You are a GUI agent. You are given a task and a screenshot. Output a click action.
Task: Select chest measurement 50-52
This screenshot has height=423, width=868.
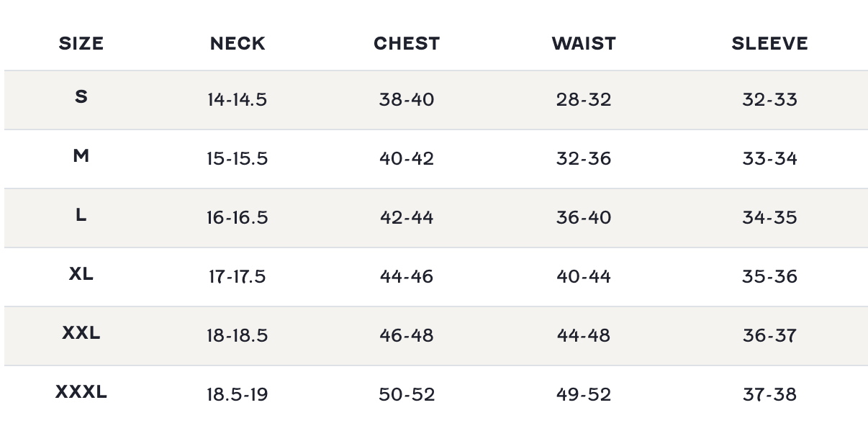tap(407, 394)
